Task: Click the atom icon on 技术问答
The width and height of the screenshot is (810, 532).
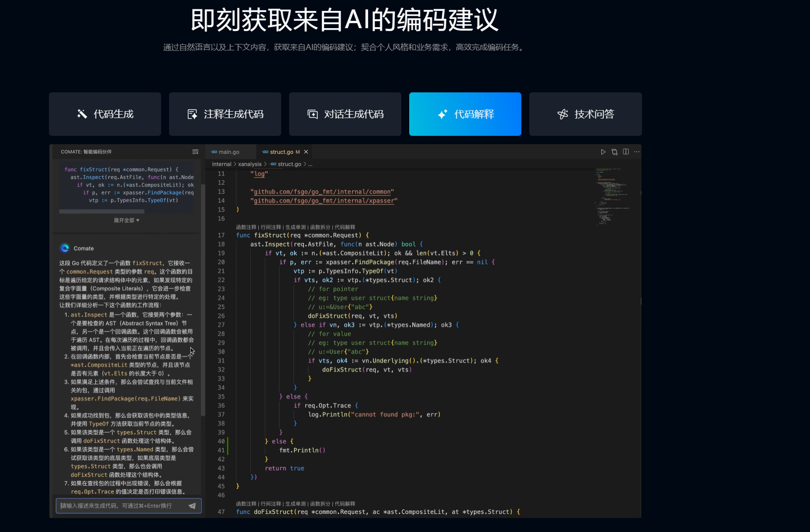Action: pos(563,114)
